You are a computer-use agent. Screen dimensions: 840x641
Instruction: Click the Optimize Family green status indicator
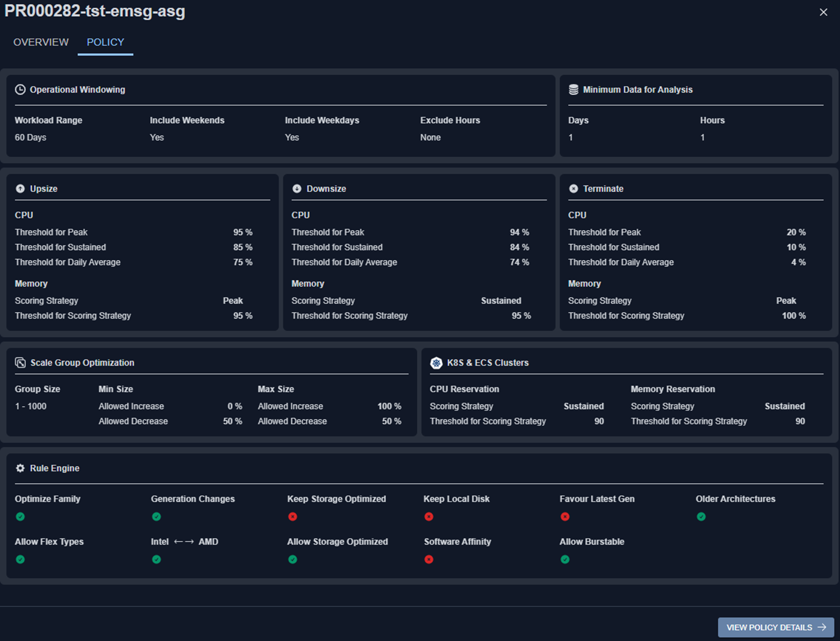[x=20, y=517]
